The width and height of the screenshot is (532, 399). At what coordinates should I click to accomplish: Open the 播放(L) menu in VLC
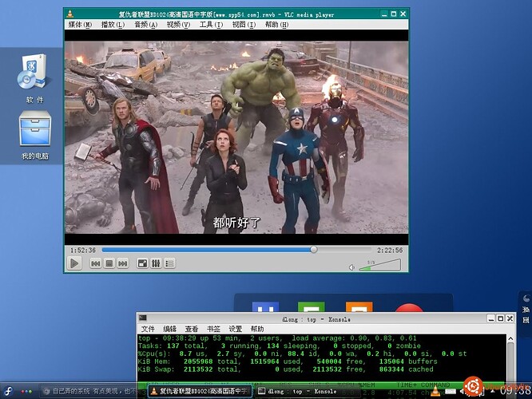[x=113, y=25]
